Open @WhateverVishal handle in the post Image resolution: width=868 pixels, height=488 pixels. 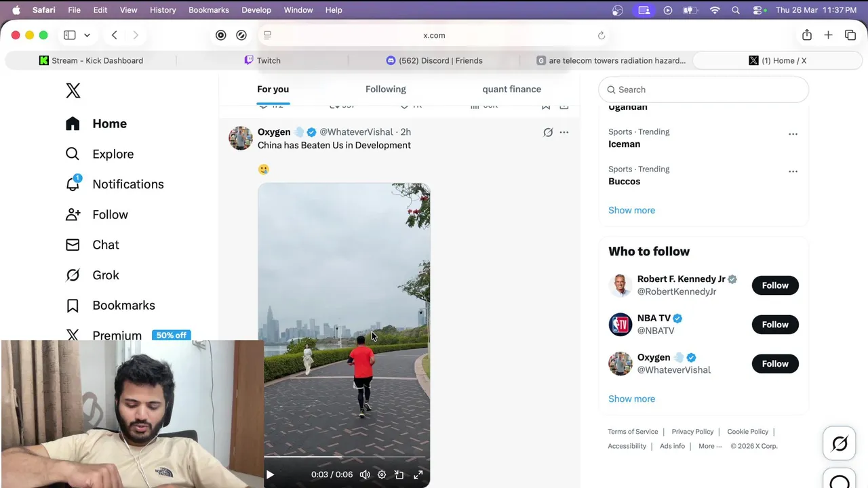(x=356, y=132)
